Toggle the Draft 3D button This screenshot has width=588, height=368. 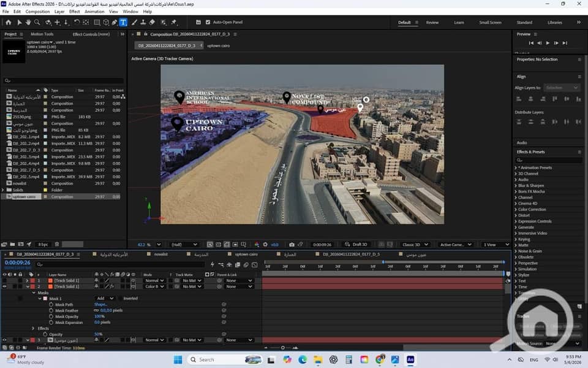pos(356,245)
